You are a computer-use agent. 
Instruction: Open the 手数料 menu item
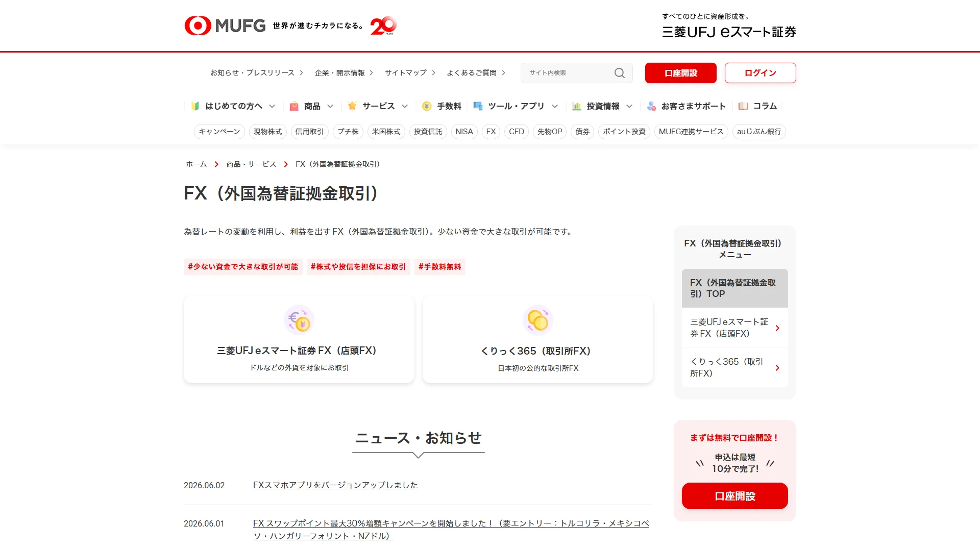tap(442, 106)
